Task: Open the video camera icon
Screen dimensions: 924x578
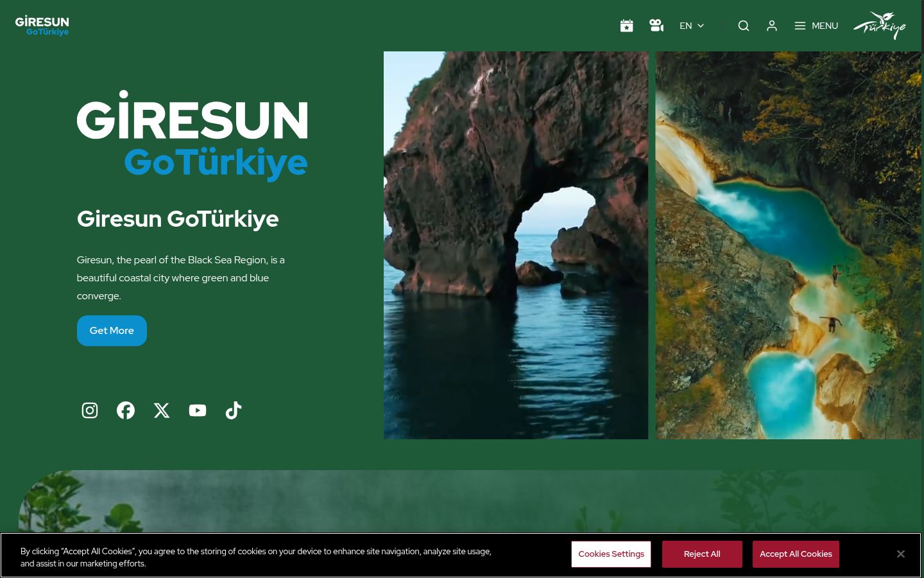Action: tap(656, 26)
